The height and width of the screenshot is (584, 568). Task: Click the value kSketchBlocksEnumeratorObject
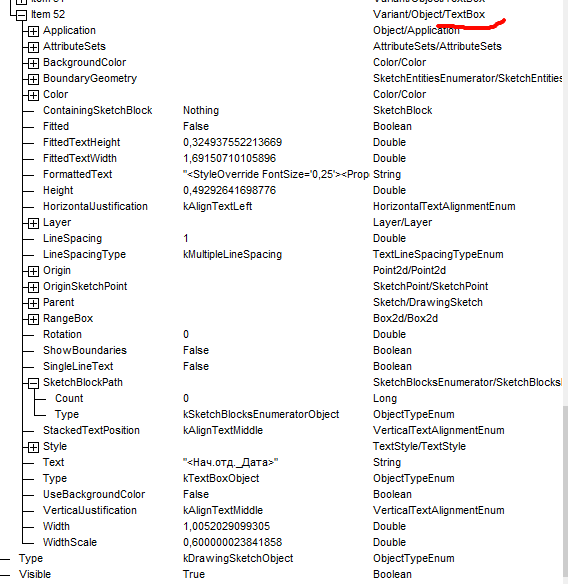(x=261, y=415)
